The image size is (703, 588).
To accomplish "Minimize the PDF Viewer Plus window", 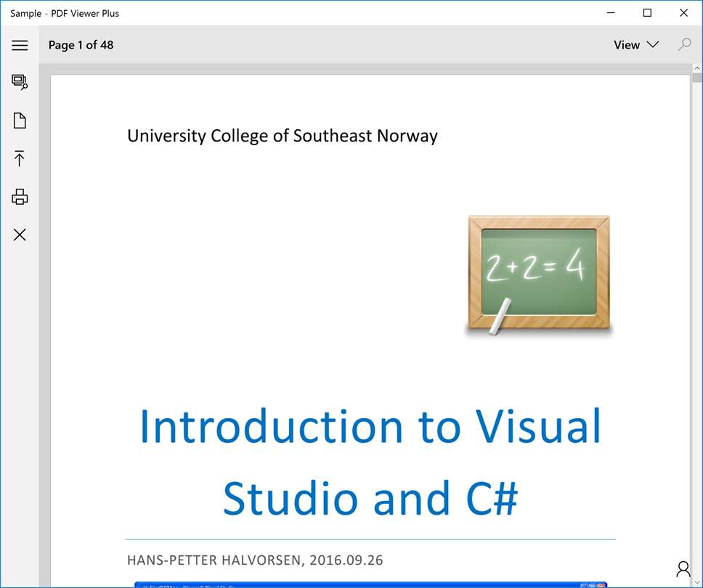I will tap(611, 13).
